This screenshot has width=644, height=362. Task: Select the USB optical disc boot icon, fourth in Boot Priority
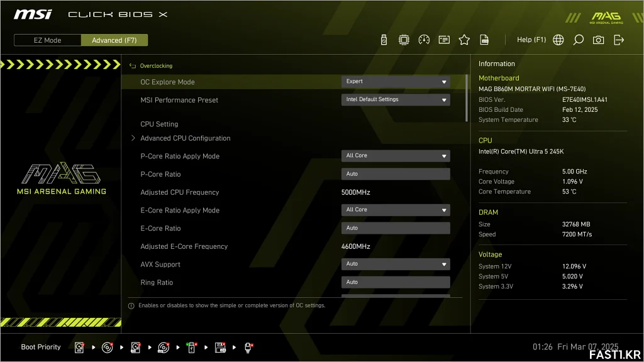pyautogui.click(x=164, y=347)
